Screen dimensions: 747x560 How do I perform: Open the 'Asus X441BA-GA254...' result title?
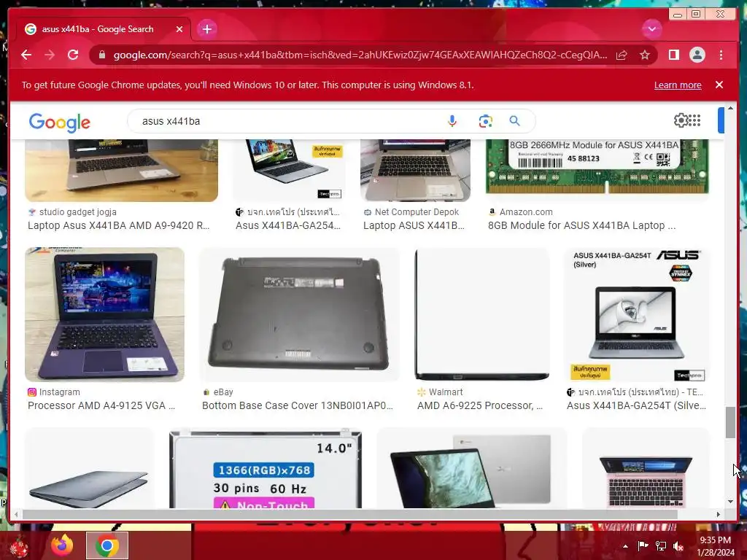288,225
